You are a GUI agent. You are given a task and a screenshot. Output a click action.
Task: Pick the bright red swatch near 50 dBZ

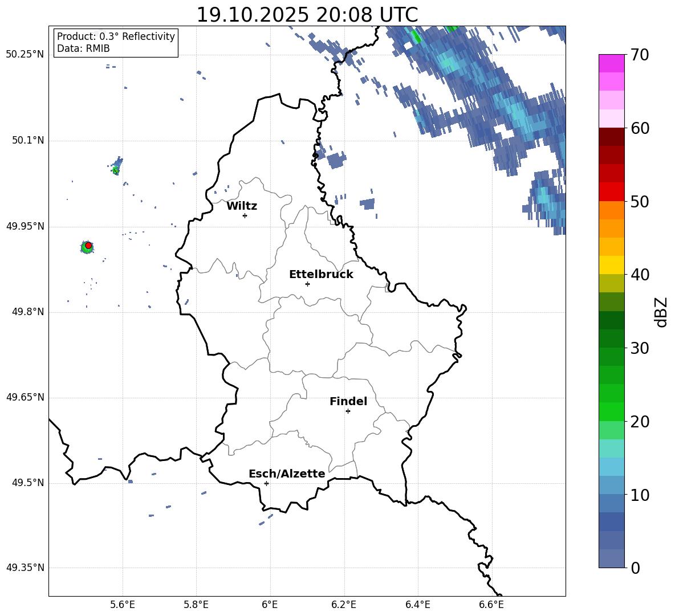pyautogui.click(x=612, y=192)
